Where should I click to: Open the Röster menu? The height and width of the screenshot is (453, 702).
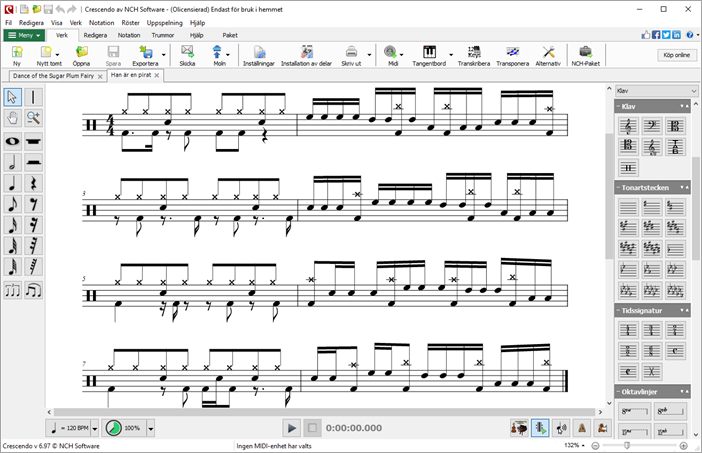pos(130,22)
